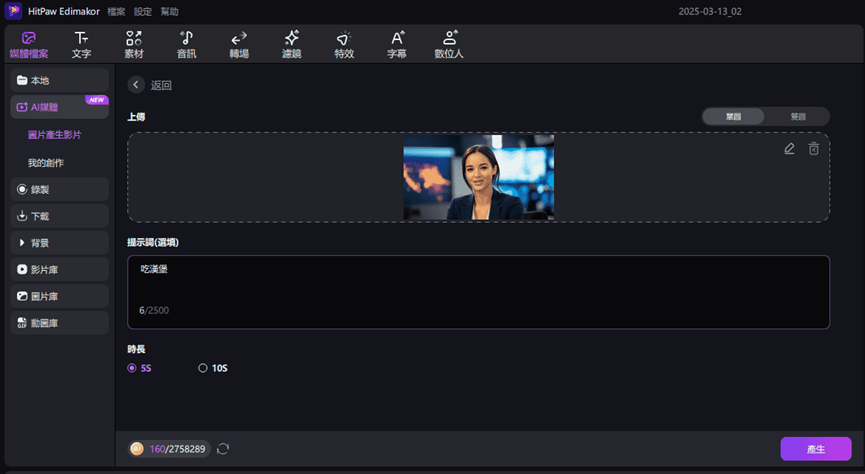Select the 5S duration radio button

[132, 368]
